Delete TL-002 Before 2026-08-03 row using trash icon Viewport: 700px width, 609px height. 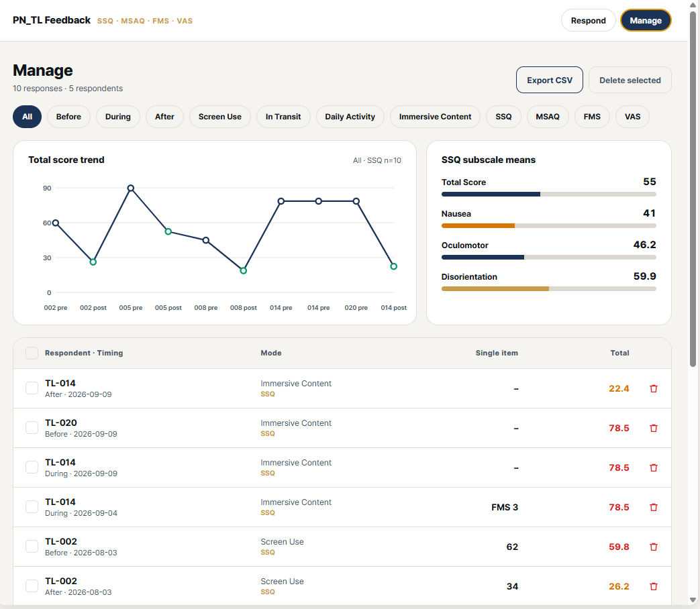[654, 547]
